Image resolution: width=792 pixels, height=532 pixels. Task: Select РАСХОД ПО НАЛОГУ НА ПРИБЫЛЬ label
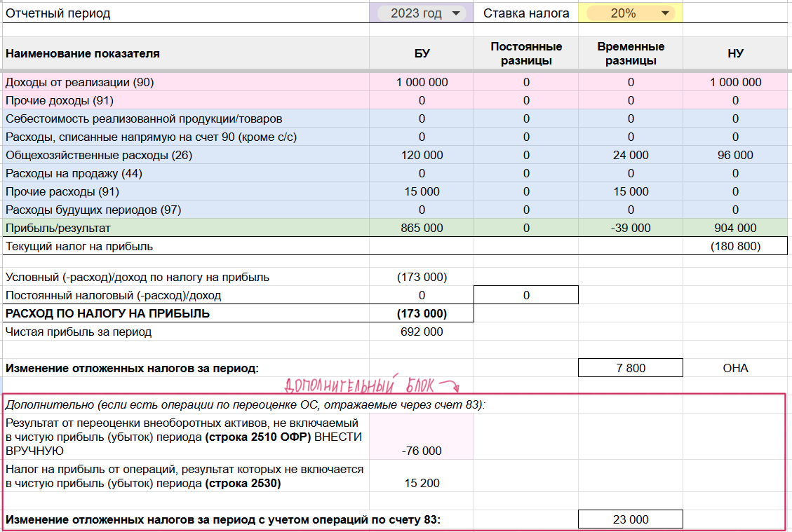[x=186, y=313]
